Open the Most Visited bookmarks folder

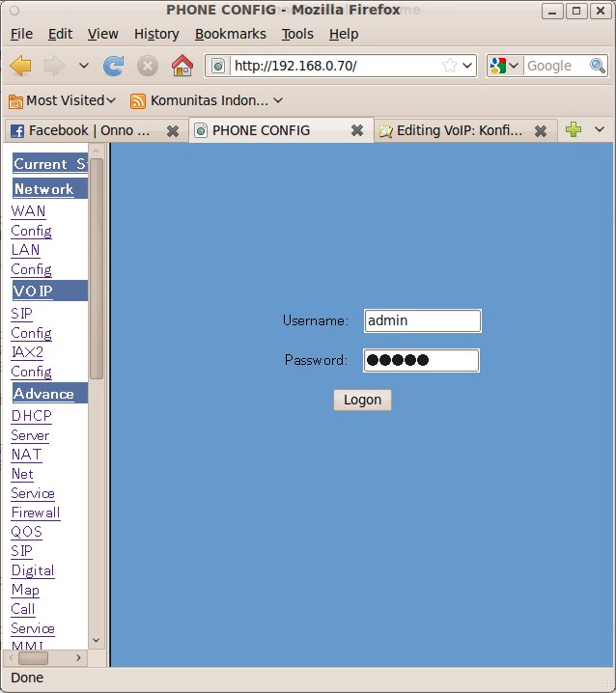[62, 100]
